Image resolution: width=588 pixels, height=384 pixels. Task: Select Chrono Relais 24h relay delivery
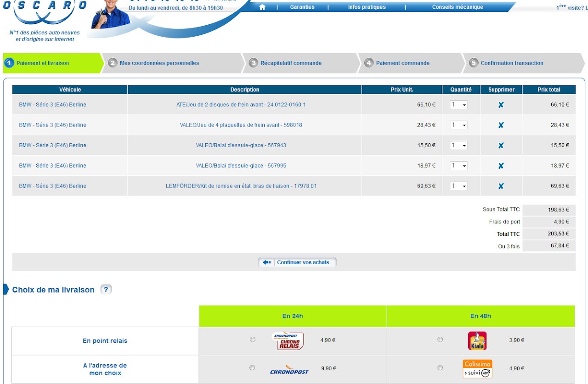252,339
